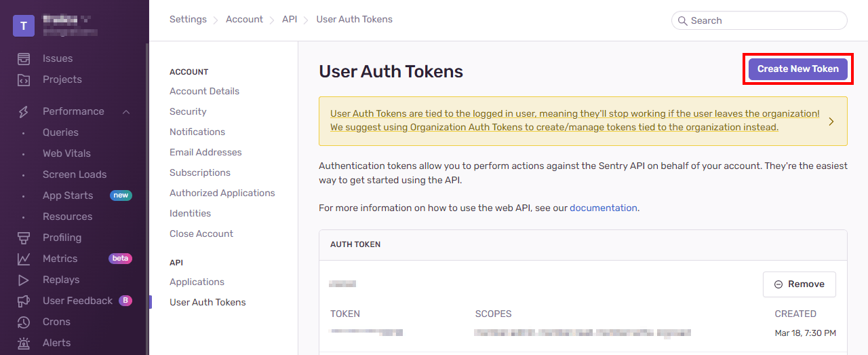Image resolution: width=868 pixels, height=355 pixels.
Task: Click the Replays play icon
Action: pos(24,280)
